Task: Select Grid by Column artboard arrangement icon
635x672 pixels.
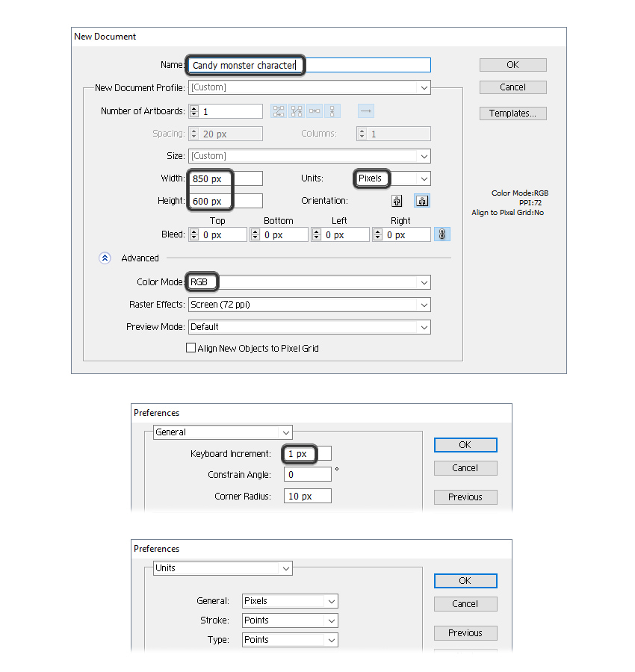Action: click(x=297, y=111)
